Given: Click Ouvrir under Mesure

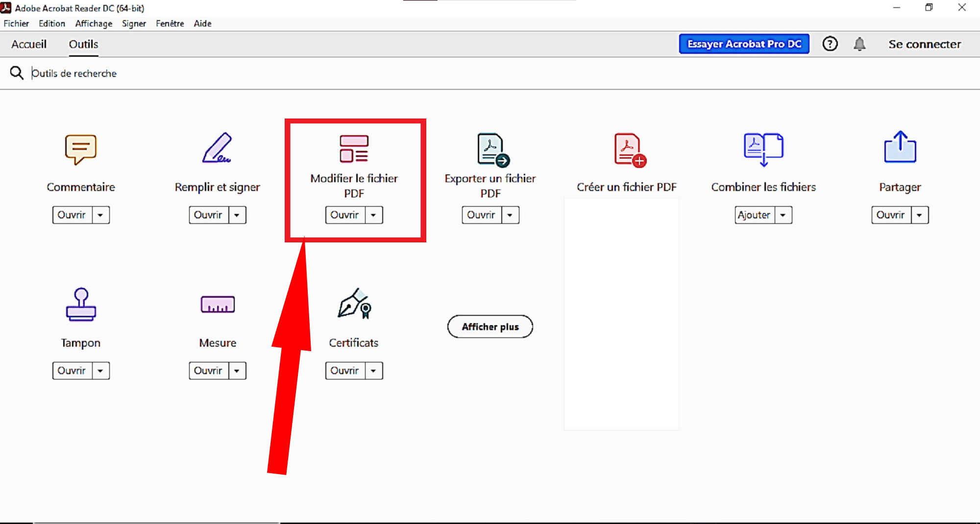Looking at the screenshot, I should (209, 371).
